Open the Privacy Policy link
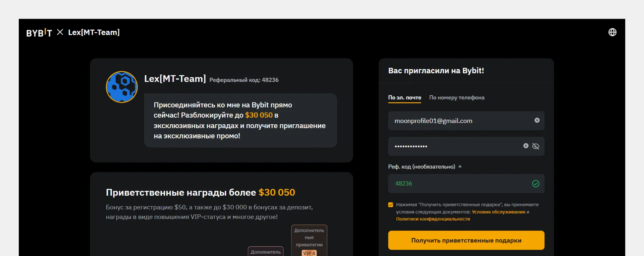 433,219
